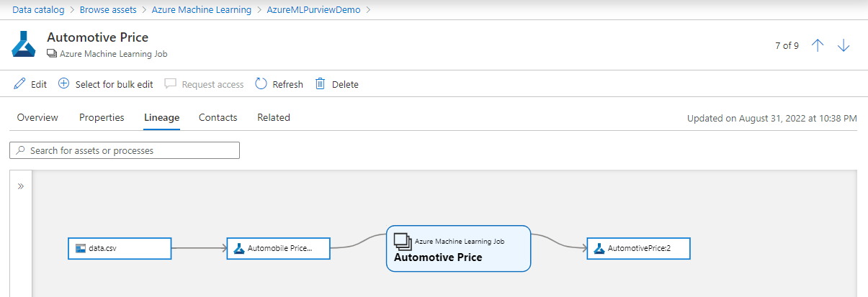Screen dimensions: 868x297
Task: Open the Contacts tab
Action: 218,117
